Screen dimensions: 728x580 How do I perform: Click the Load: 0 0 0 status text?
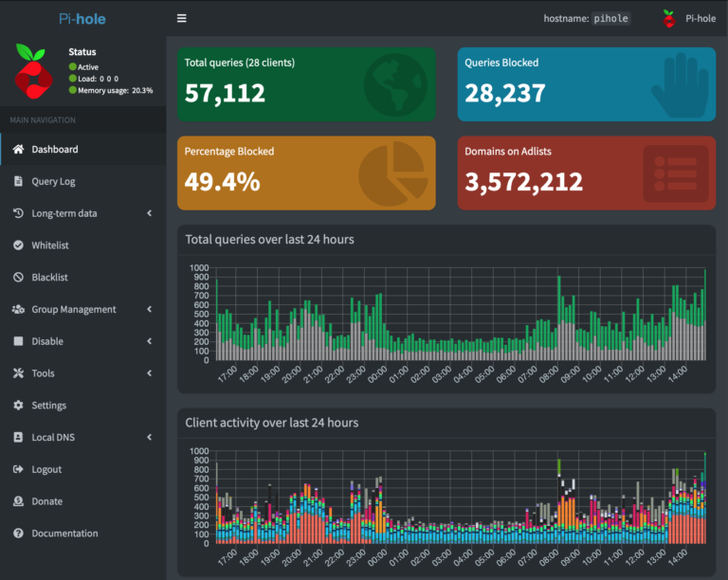(98, 79)
